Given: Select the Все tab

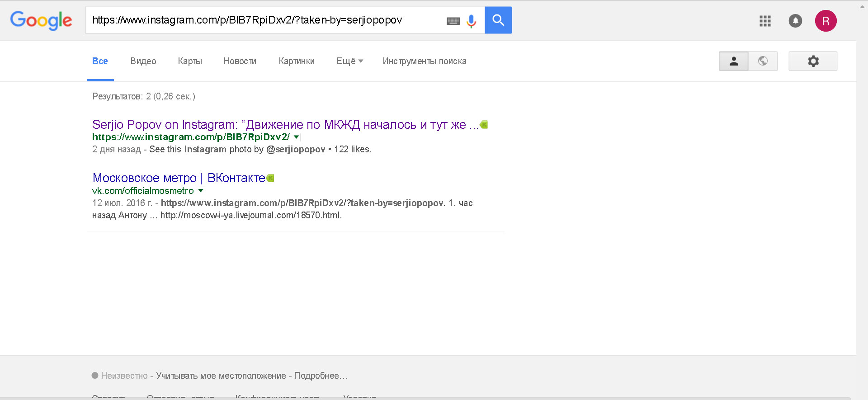Looking at the screenshot, I should tap(100, 61).
